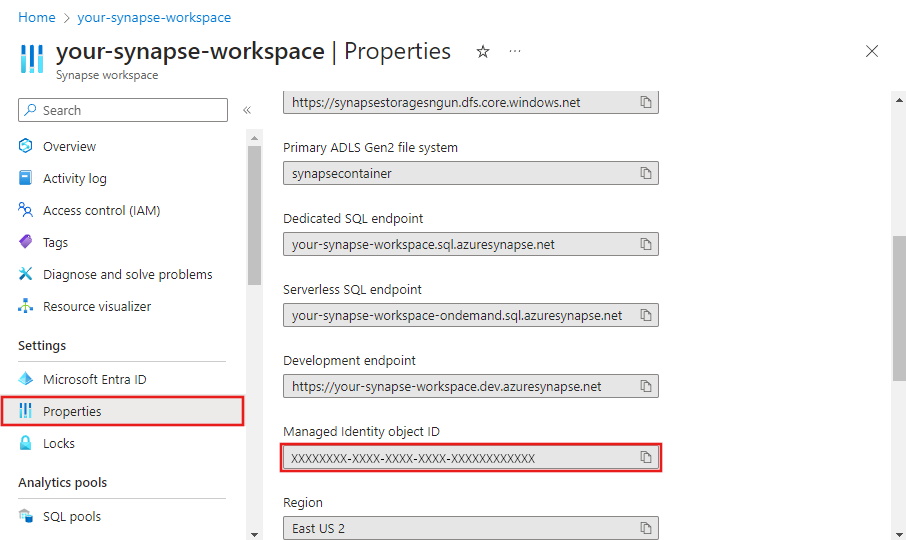
Task: Click the sidebar Search field
Action: [x=132, y=110]
